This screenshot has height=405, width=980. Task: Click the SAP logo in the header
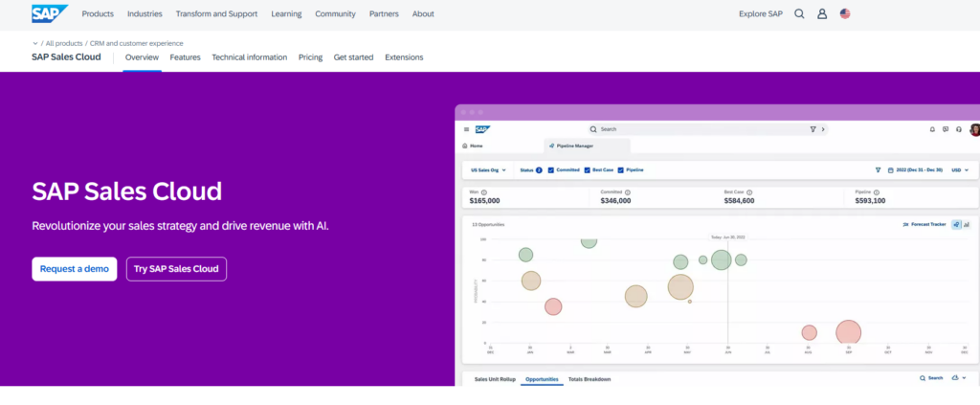[50, 13]
